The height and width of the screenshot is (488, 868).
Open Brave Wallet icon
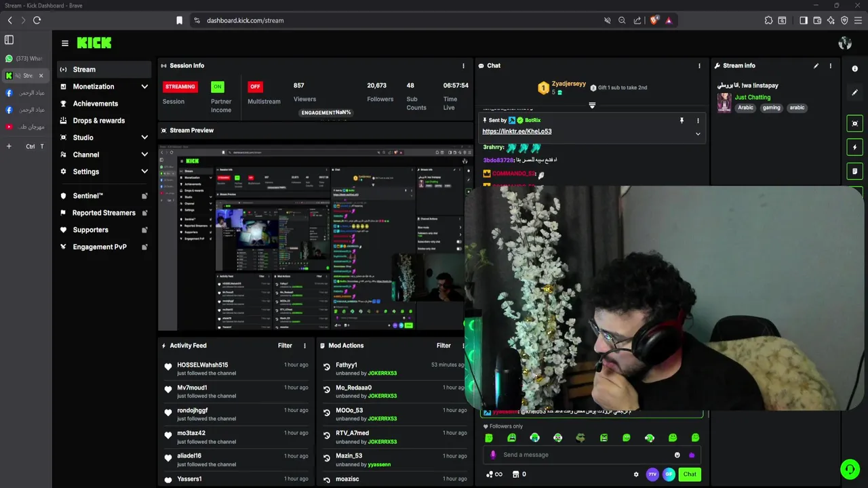(x=817, y=20)
